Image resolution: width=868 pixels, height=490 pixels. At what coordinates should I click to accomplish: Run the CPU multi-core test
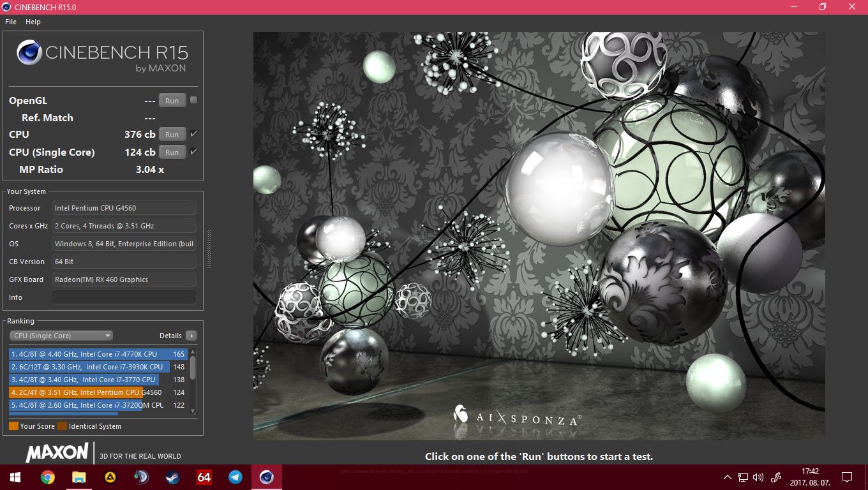coord(172,135)
